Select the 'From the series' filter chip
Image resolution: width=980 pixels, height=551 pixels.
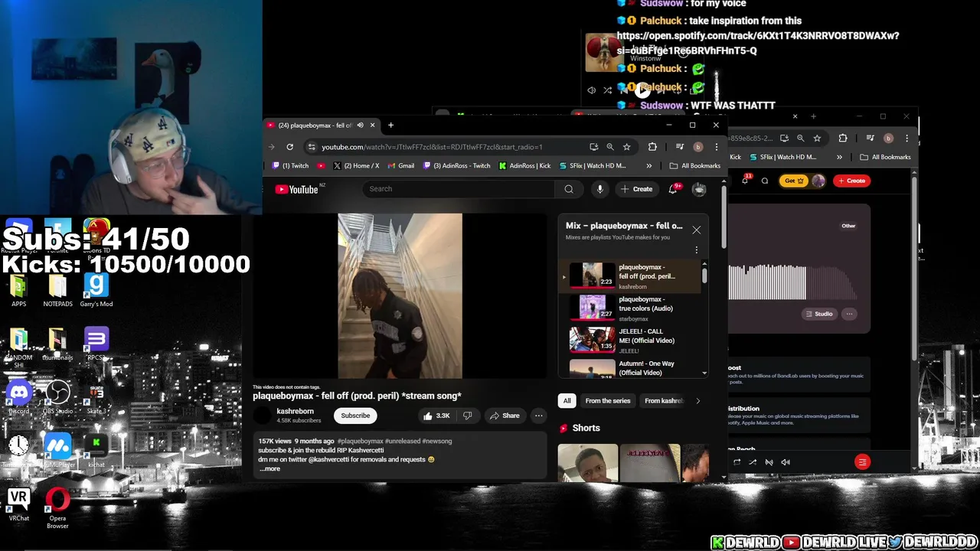click(608, 401)
